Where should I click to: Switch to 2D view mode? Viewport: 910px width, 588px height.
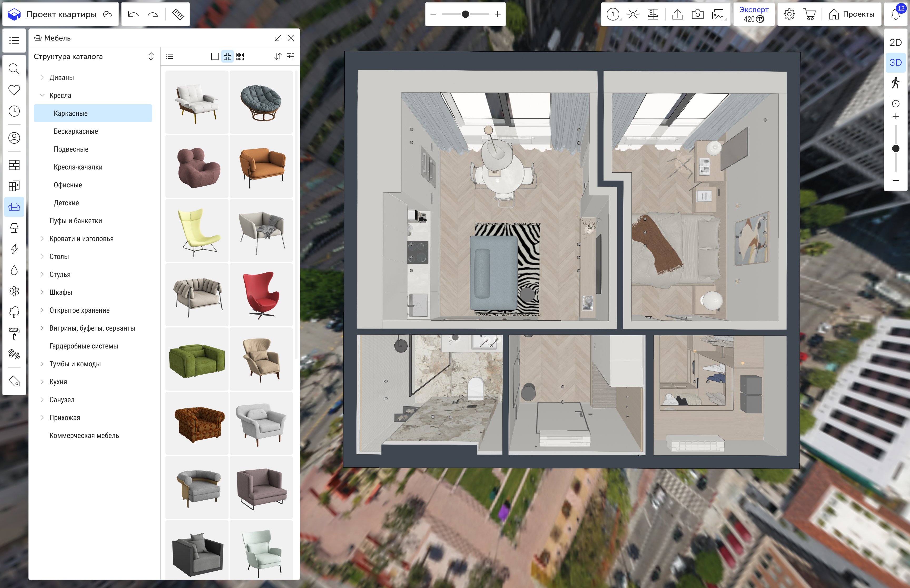click(x=896, y=42)
